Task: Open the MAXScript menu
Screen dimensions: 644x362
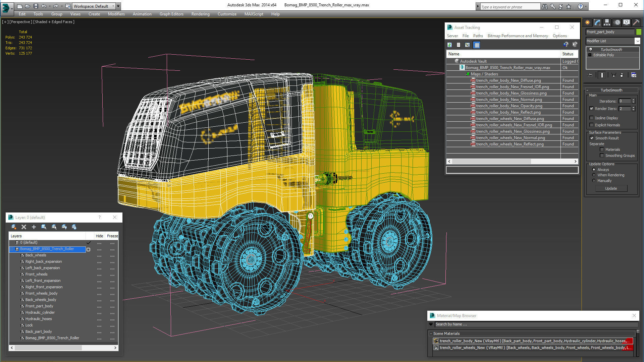Action: pyautogui.click(x=254, y=14)
